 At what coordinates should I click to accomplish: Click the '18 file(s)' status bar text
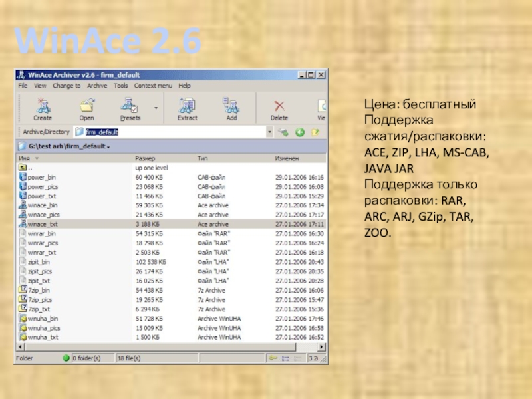click(129, 358)
